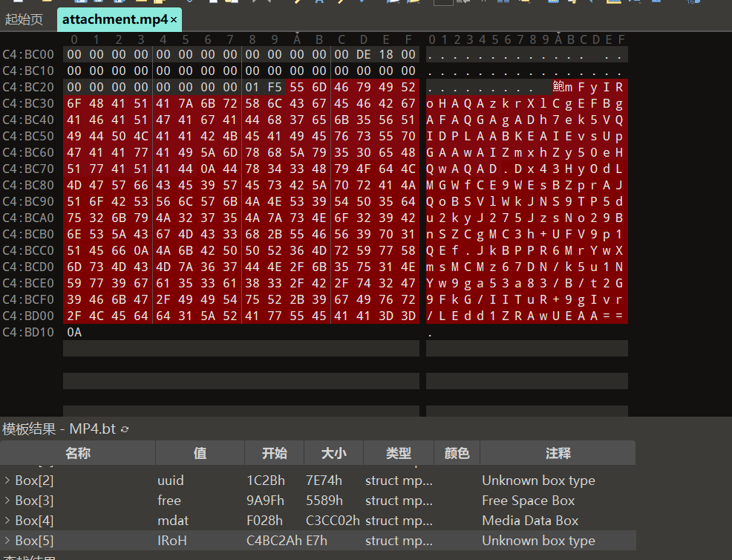The width and height of the screenshot is (732, 560).
Task: Click hex byte F5 in row C4:BC20
Action: 275,87
